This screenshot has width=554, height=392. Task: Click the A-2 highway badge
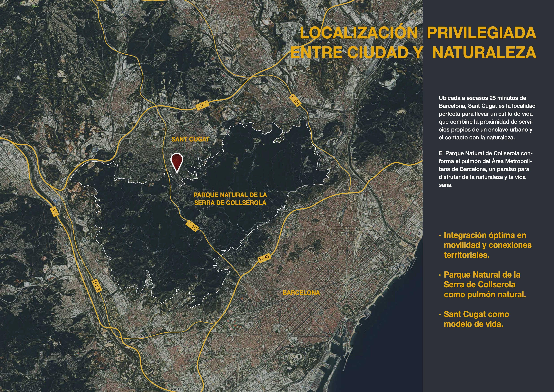pos(55,212)
